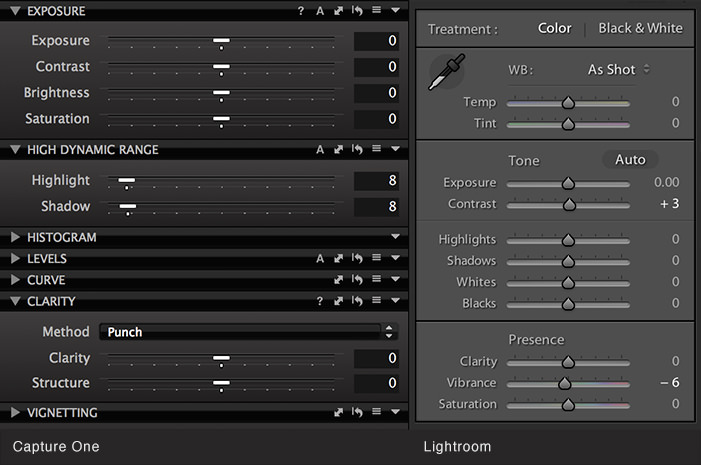
Task: Click the Lightroom Temp slider handle
Action: point(568,103)
